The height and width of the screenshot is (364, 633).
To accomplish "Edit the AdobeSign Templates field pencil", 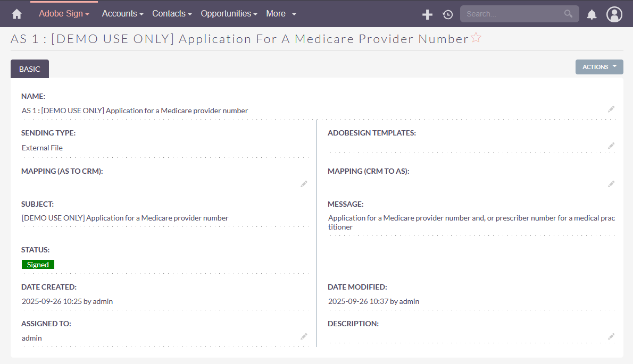I will (x=611, y=146).
